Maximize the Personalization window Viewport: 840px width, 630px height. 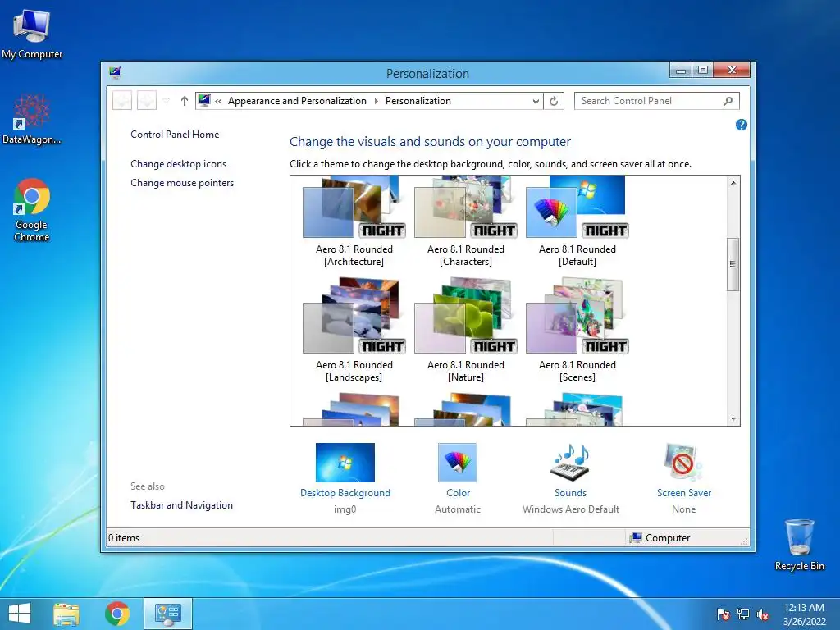click(x=703, y=71)
